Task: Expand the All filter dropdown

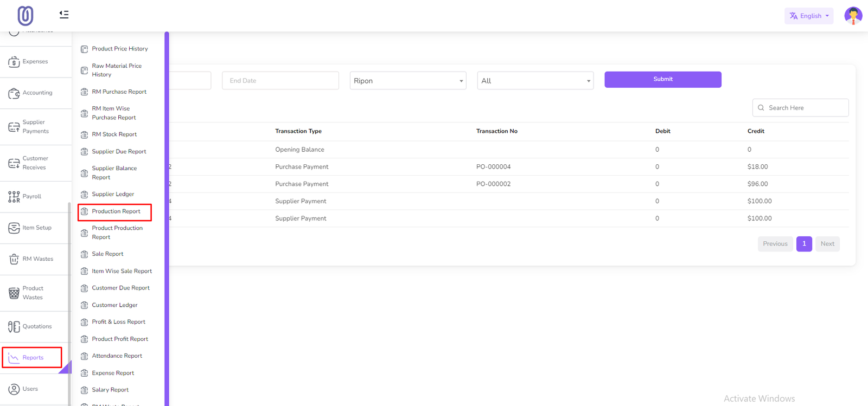Action: tap(535, 81)
